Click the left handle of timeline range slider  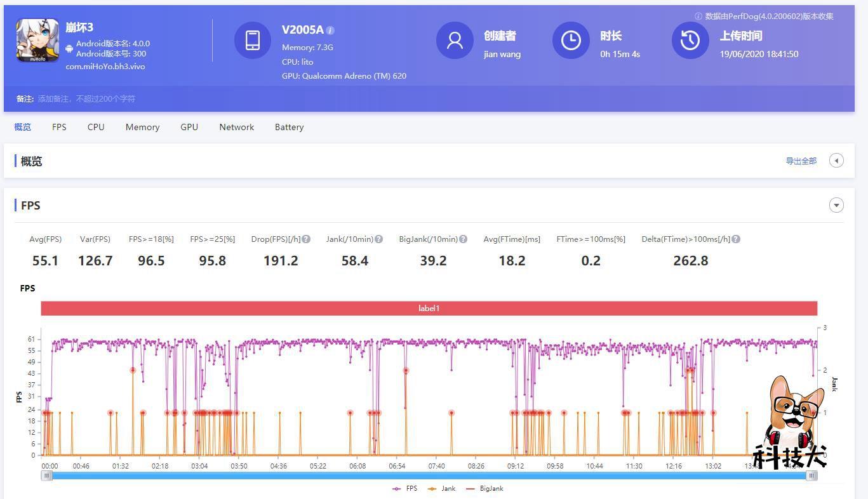pyautogui.click(x=46, y=476)
